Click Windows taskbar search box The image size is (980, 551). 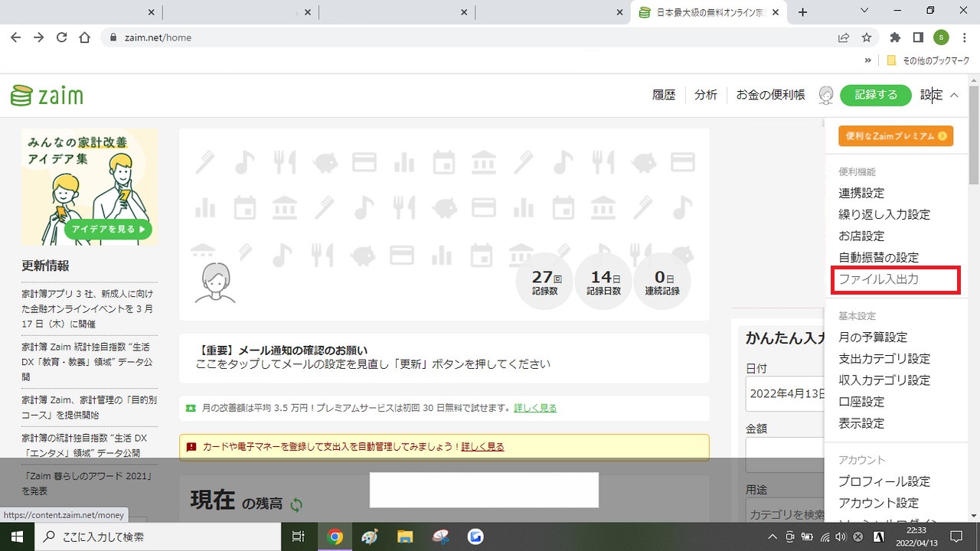(158, 536)
